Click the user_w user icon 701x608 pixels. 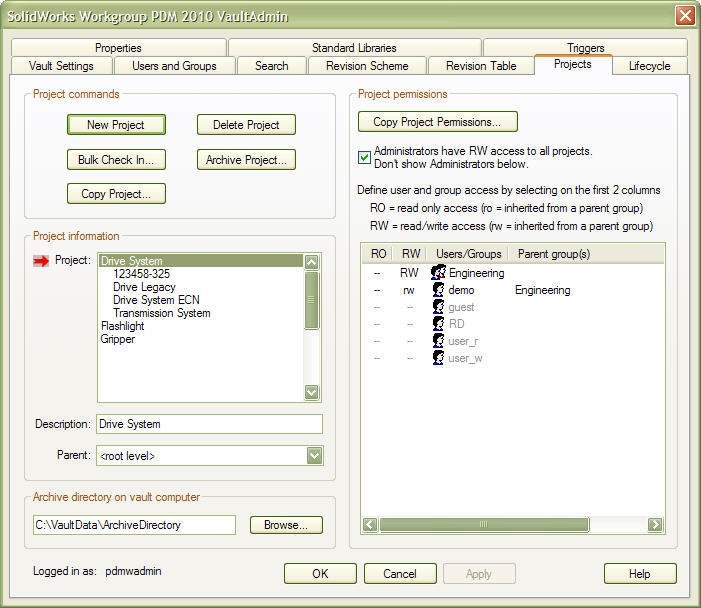(x=438, y=358)
